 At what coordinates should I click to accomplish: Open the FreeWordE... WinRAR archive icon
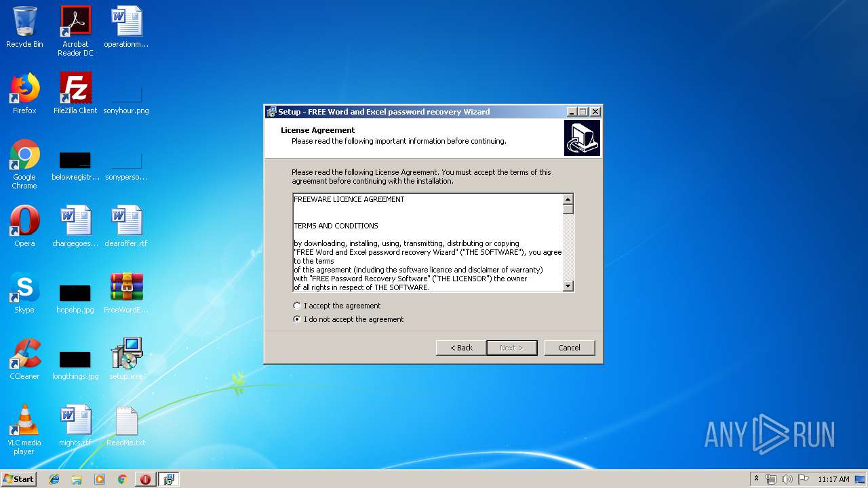(126, 293)
